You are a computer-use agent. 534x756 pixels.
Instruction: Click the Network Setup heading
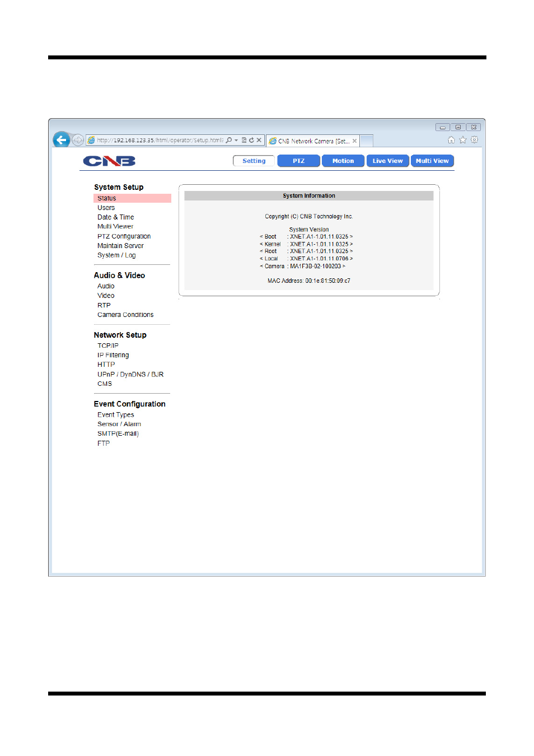tap(120, 335)
